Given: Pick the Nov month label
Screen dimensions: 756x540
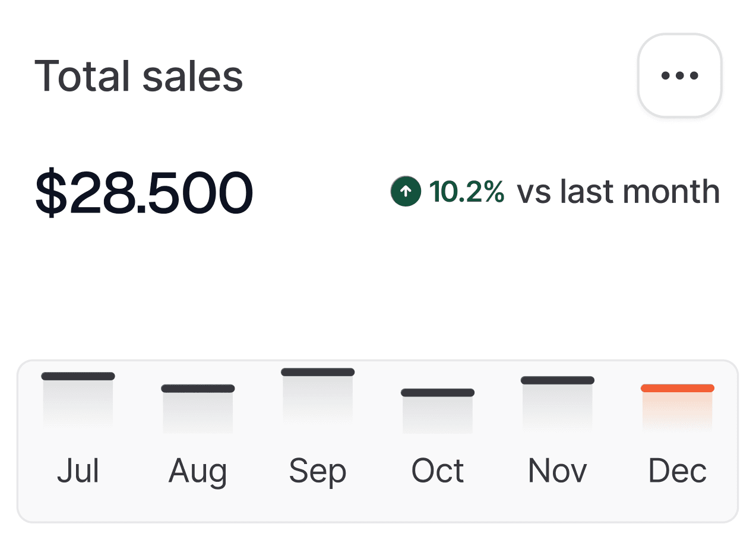Looking at the screenshot, I should pyautogui.click(x=558, y=471).
